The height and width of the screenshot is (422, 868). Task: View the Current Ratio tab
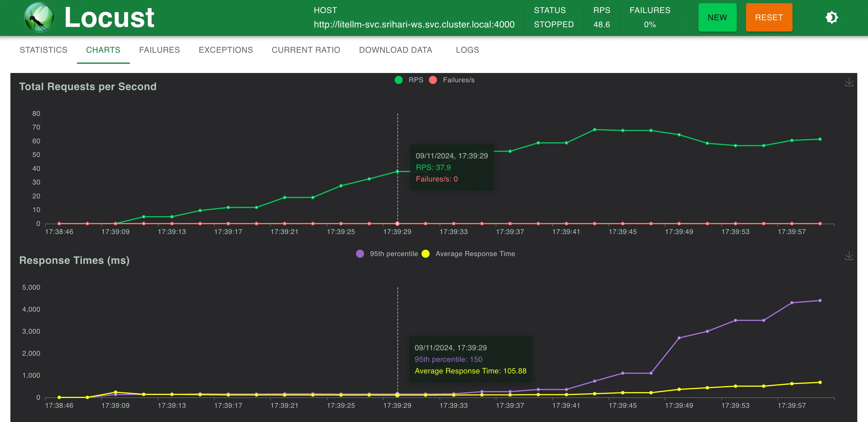pos(306,50)
